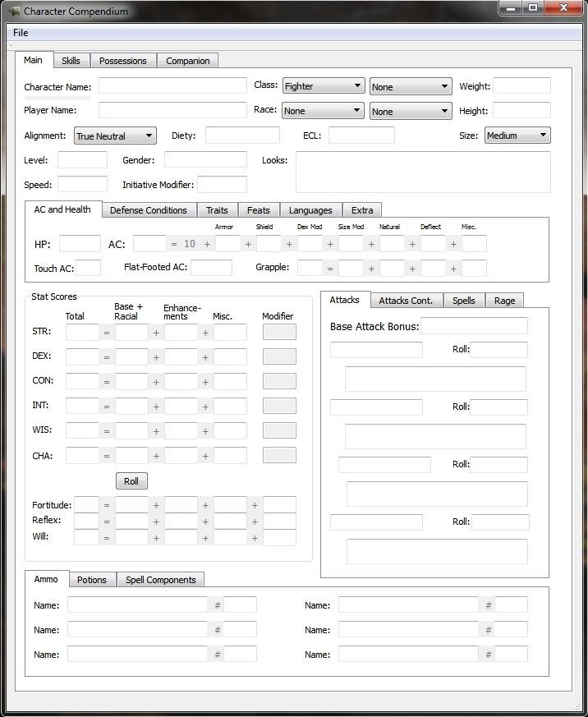
Task: Click the HP input field
Action: click(x=80, y=244)
